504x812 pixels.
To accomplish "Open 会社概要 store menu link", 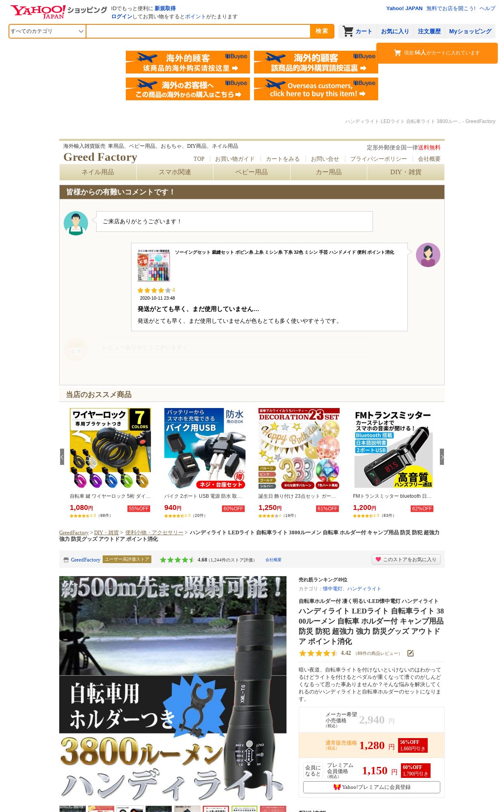I will pos(429,159).
